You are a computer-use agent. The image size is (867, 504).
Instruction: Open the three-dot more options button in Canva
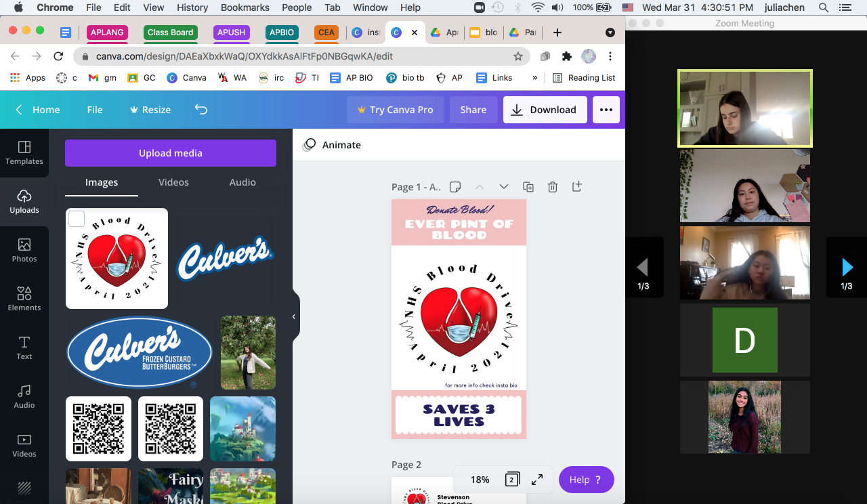(x=606, y=110)
